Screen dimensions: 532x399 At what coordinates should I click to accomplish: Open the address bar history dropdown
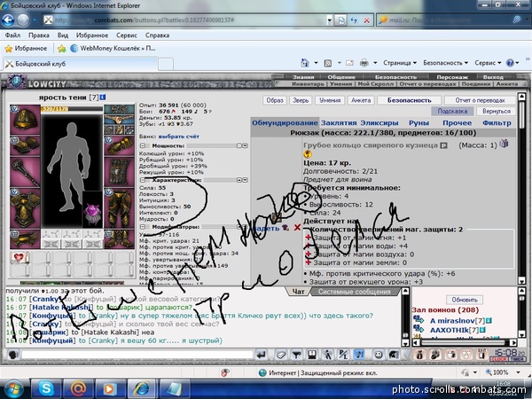click(329, 20)
